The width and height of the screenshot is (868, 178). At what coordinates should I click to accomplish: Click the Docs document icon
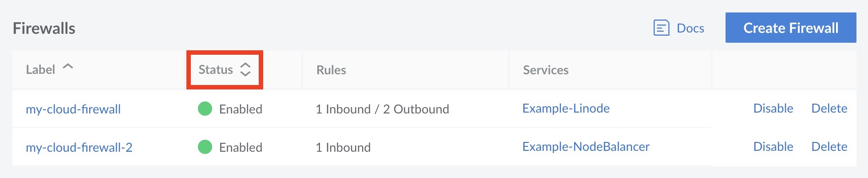point(661,28)
